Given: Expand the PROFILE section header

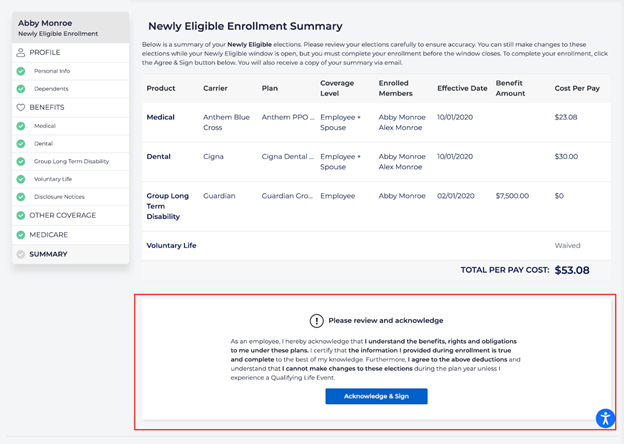Looking at the screenshot, I should point(45,52).
